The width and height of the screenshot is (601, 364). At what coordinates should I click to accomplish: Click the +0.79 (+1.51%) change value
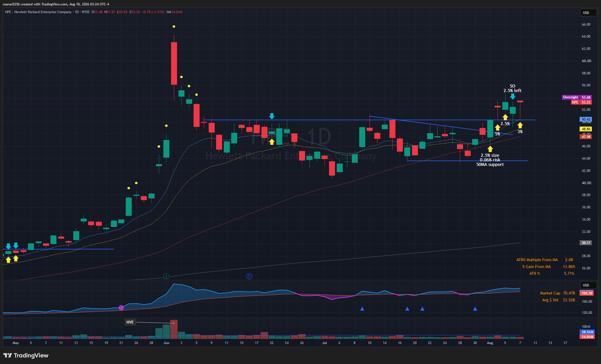153,12
